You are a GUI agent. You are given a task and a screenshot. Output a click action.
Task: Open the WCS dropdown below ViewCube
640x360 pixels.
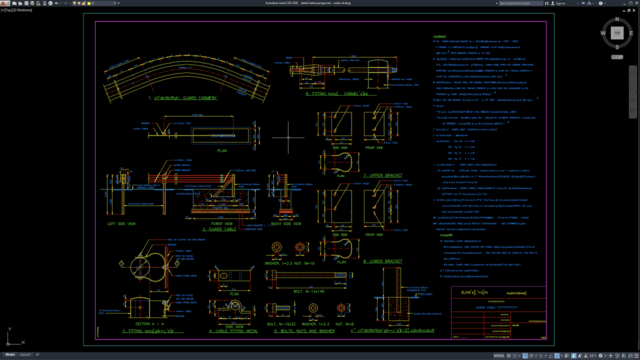click(617, 57)
